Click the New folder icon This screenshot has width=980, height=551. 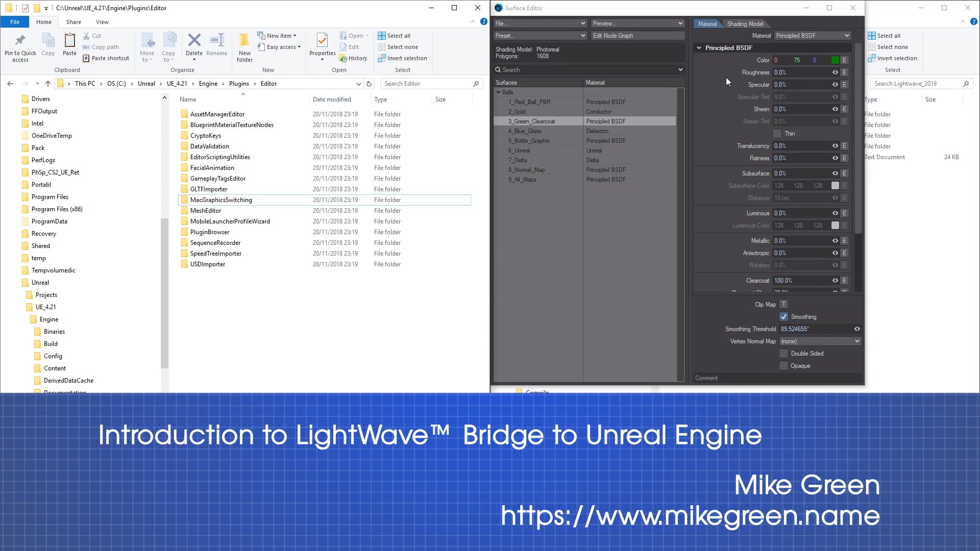[x=244, y=40]
